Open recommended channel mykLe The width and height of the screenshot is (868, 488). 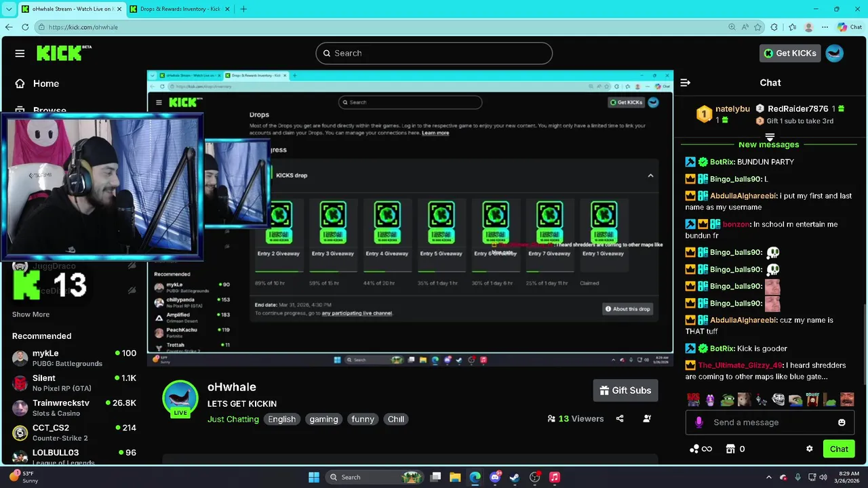pos(74,358)
